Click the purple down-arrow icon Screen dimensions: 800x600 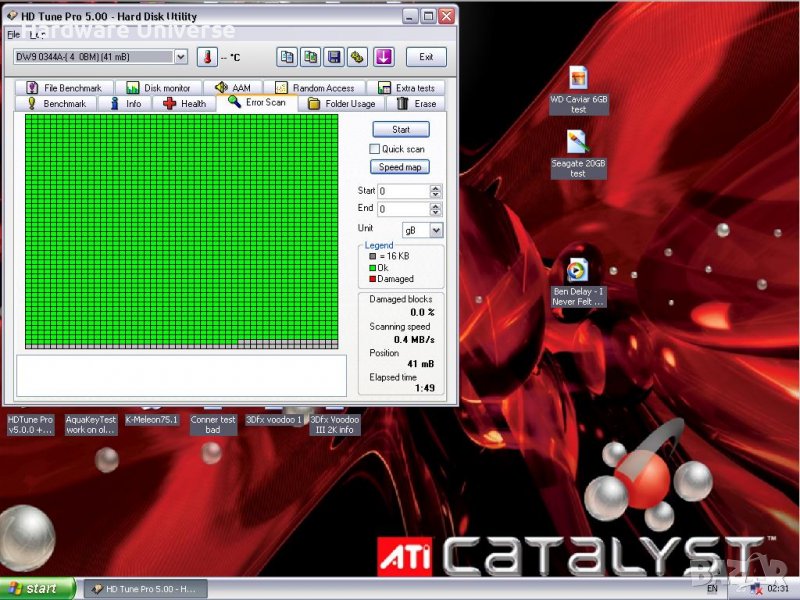[384, 57]
